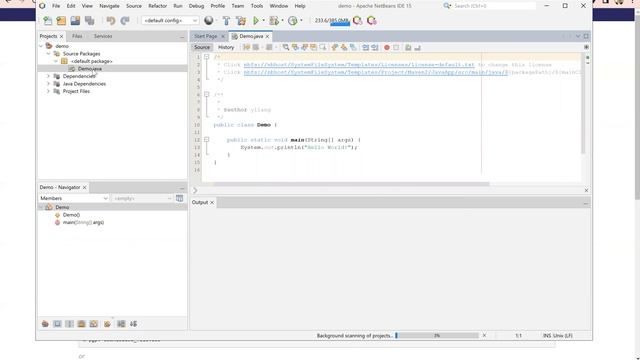Click the editor Comment icon
The image size is (640, 360).
(408, 47)
